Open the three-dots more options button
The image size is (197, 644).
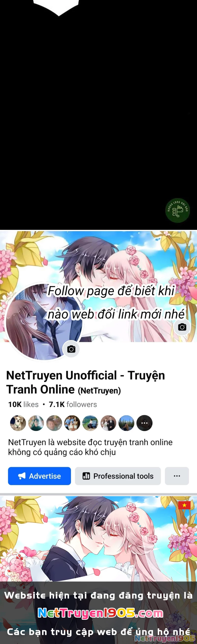coord(177,476)
